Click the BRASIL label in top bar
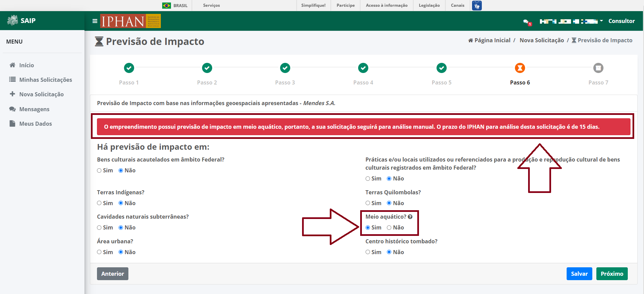This screenshot has width=644, height=294. (x=180, y=6)
